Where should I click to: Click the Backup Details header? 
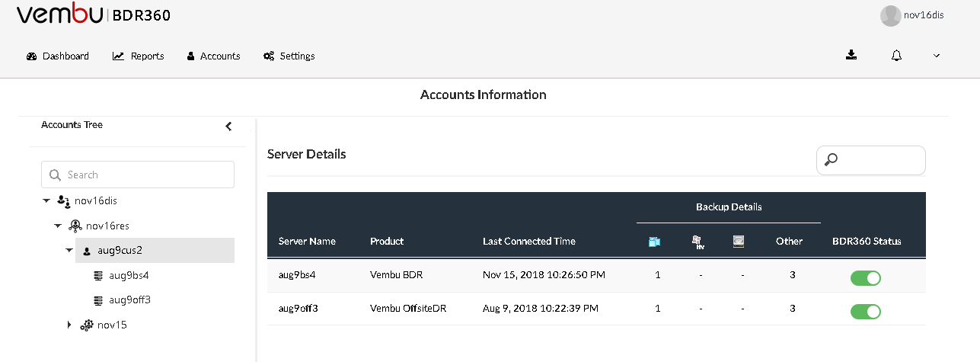[x=729, y=207]
